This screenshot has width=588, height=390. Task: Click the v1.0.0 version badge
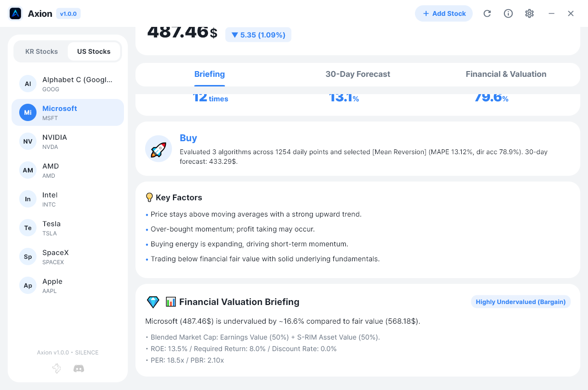pyautogui.click(x=68, y=13)
